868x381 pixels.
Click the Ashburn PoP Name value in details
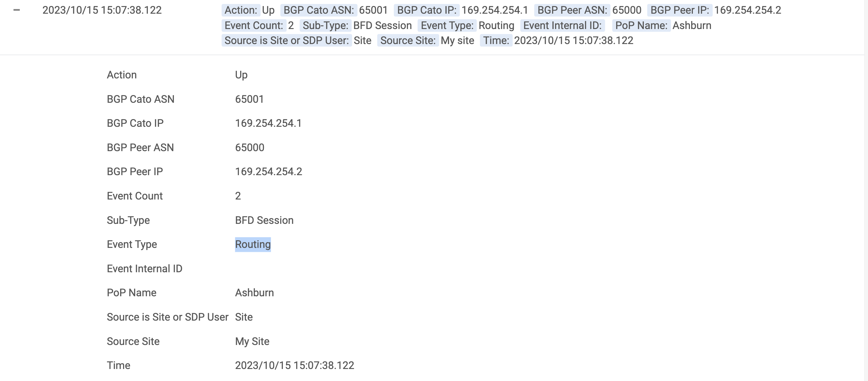(x=255, y=293)
